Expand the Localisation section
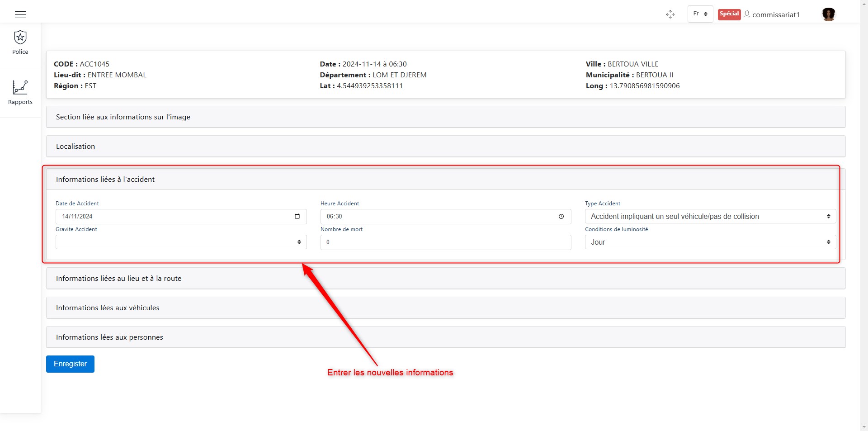Screen dimensions: 868x431 coord(446,146)
